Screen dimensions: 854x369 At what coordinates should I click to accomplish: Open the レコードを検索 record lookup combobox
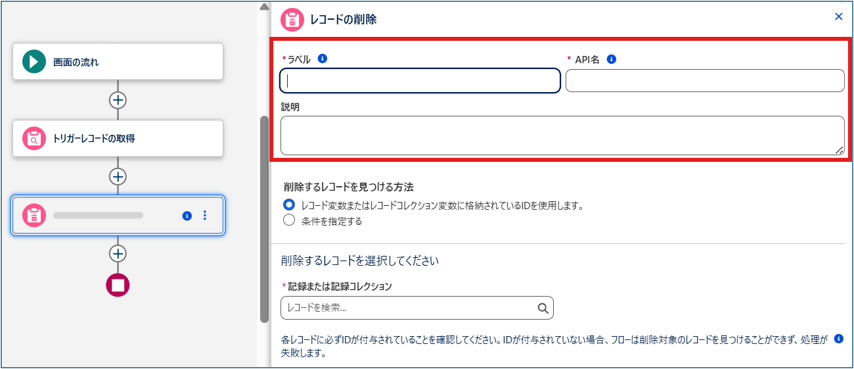coord(417,308)
